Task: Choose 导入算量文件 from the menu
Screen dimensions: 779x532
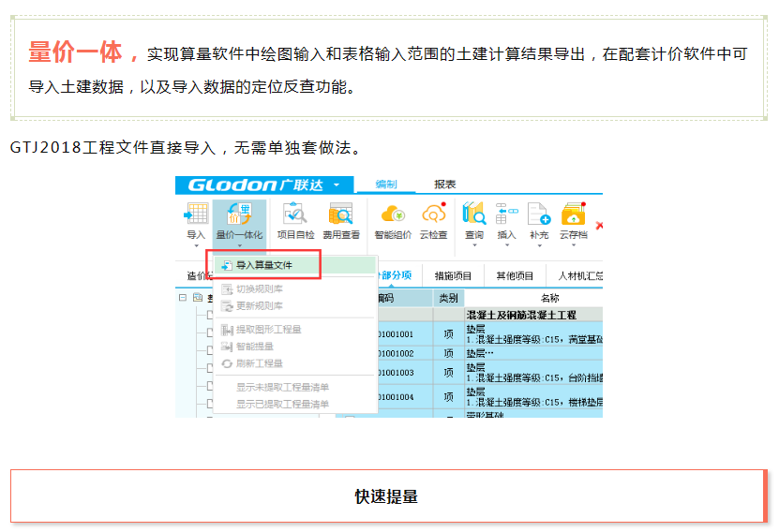Action: click(x=295, y=265)
